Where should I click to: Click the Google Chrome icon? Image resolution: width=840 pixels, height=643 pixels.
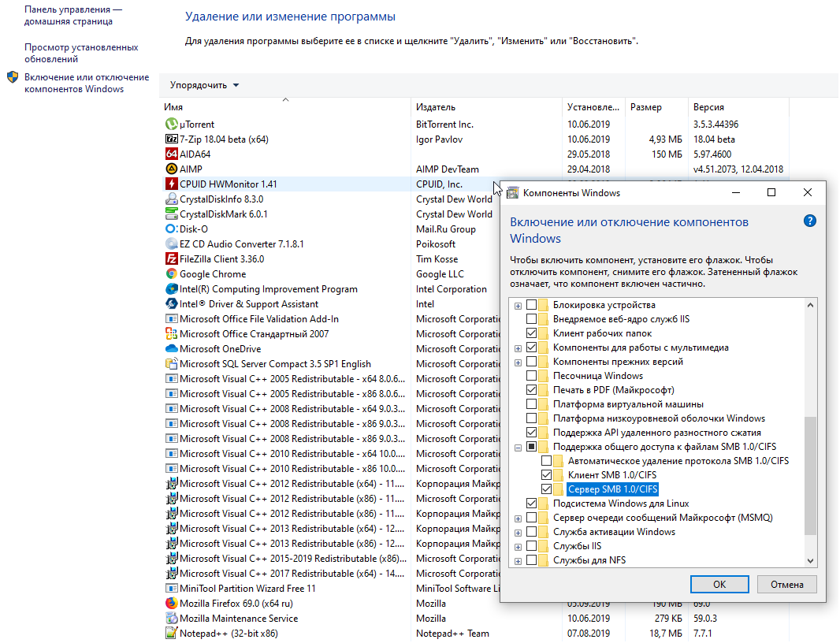pos(172,274)
